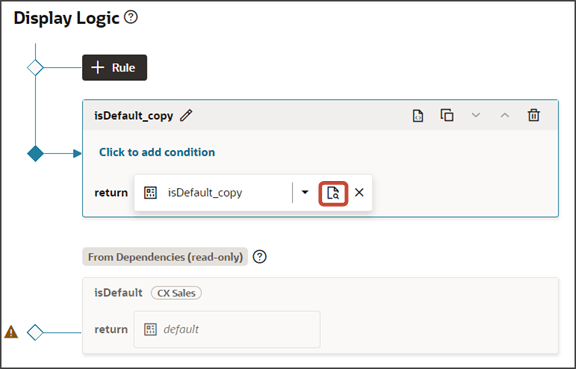This screenshot has height=369, width=576.
Task: Move isDefault_copy rule down with chevron
Action: (476, 115)
